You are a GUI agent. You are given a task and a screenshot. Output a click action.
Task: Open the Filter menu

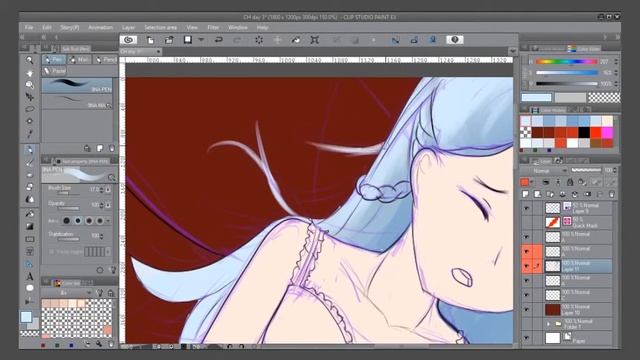pos(213,27)
